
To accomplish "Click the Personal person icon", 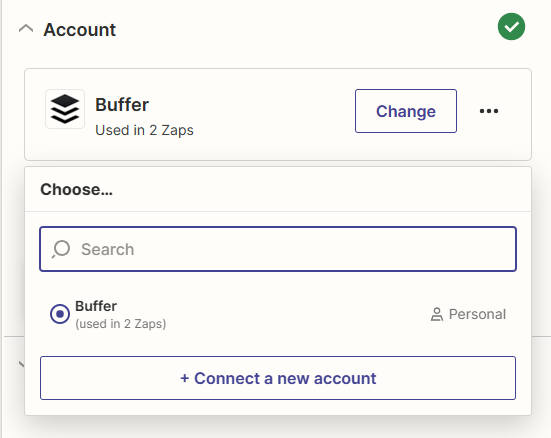I will (x=437, y=314).
